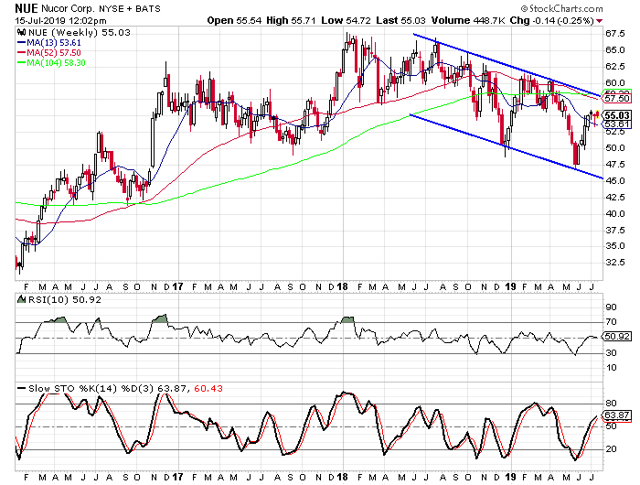Click the RSI(10) 50.92 panel label
Image resolution: width=640 pixels, height=485 pixels.
point(64,300)
